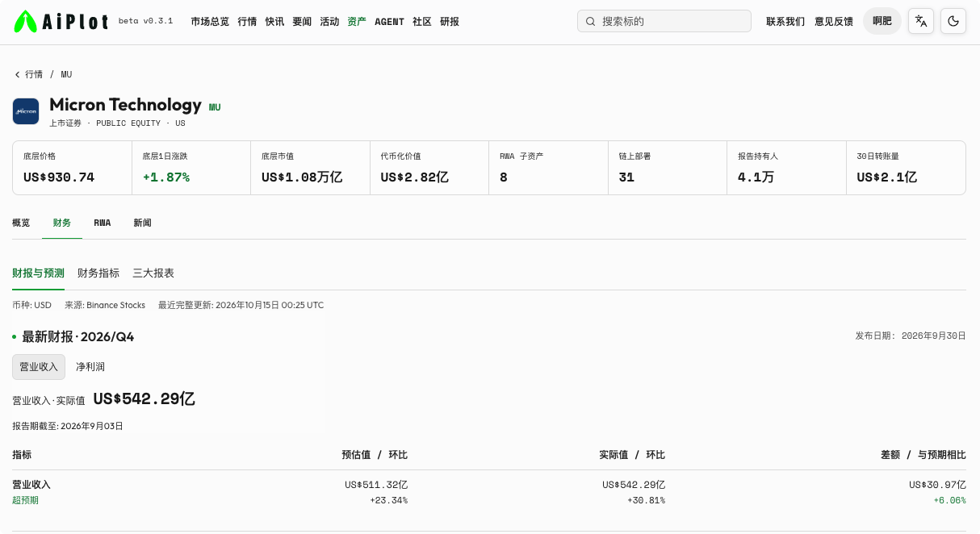Click the estimate value US$511.32亿
The image size is (980, 534).
[x=376, y=485]
